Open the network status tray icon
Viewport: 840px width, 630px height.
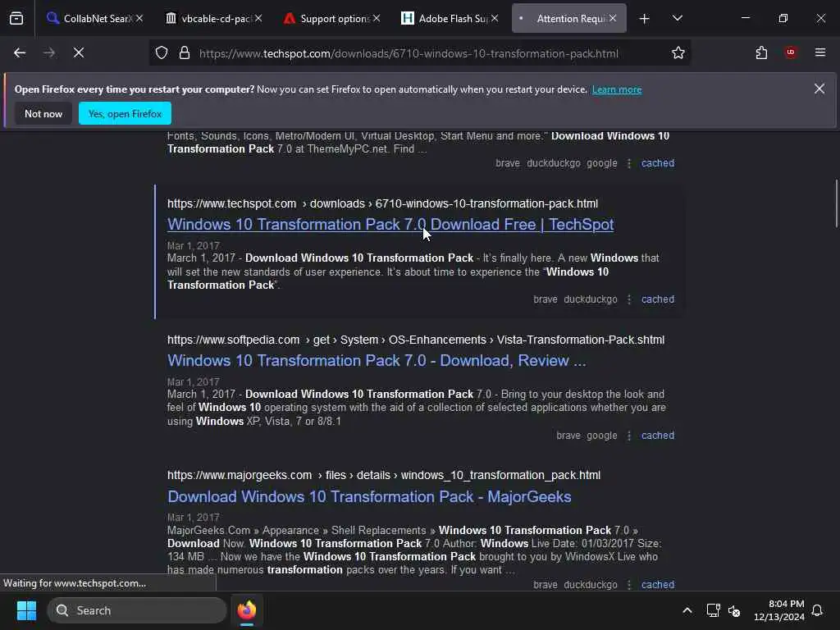click(x=713, y=610)
